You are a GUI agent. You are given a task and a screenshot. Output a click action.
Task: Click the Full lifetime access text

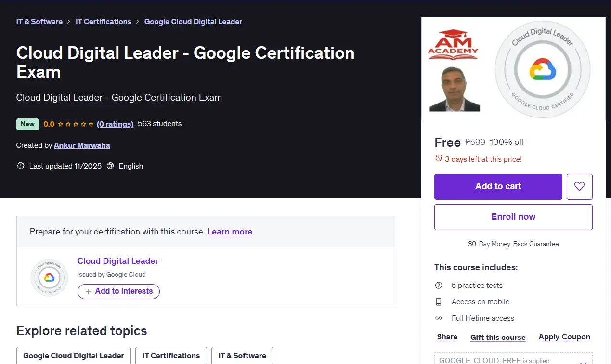pyautogui.click(x=483, y=318)
